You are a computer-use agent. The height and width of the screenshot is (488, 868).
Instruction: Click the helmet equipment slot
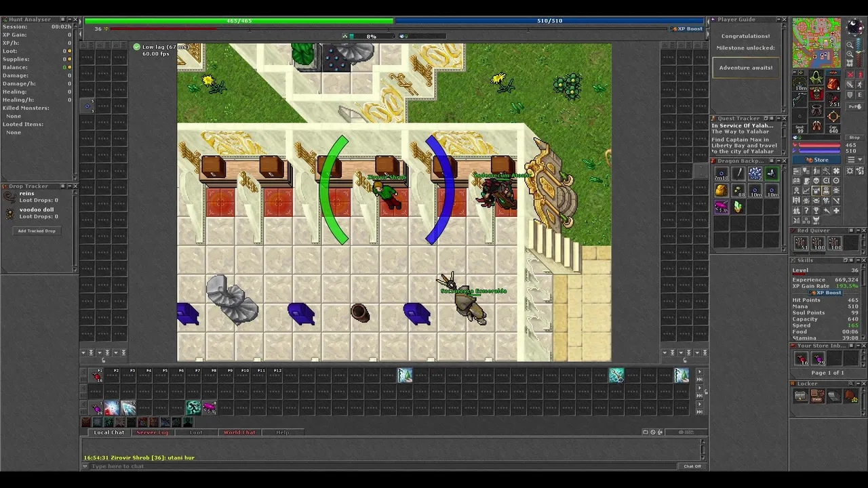(x=816, y=77)
